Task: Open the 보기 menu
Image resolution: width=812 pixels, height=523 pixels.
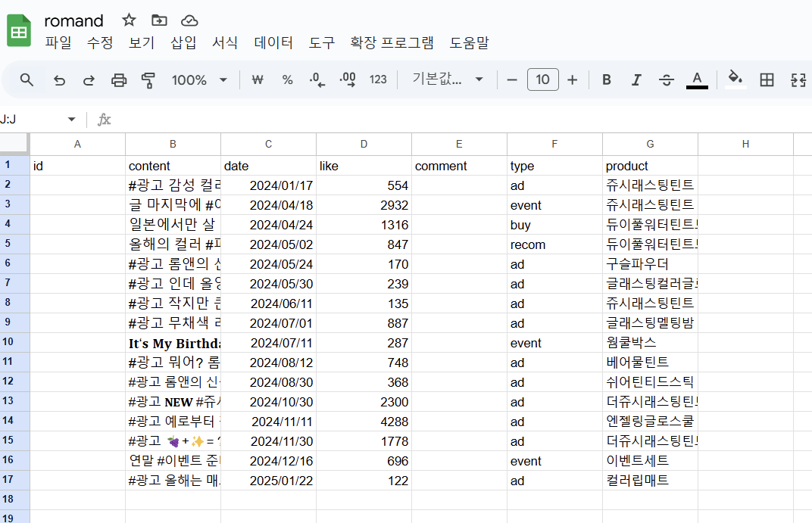Action: [x=142, y=43]
